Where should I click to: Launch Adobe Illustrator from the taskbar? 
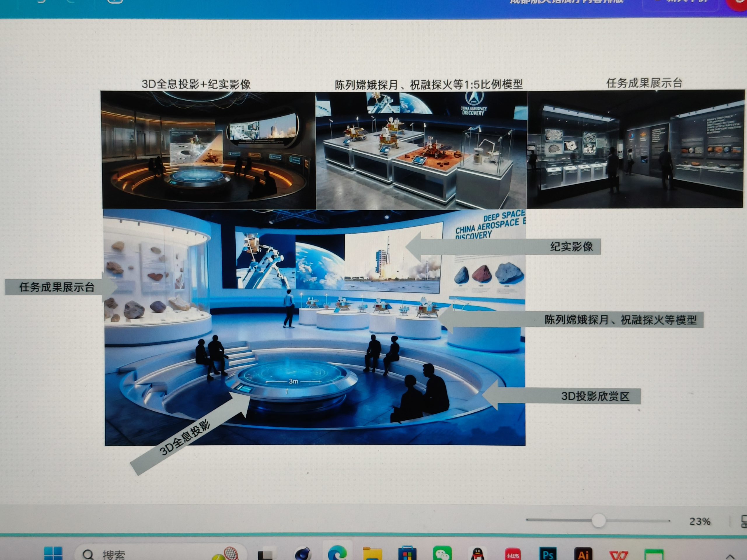click(x=583, y=554)
